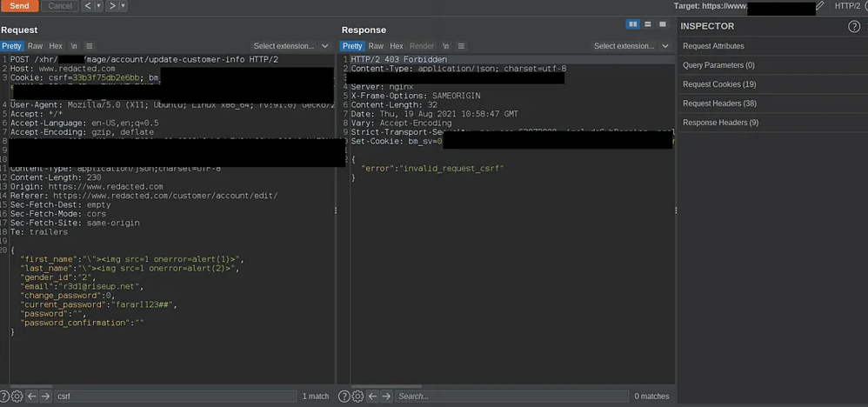Go to next Request search match
This screenshot has height=407, width=868.
click(45, 396)
